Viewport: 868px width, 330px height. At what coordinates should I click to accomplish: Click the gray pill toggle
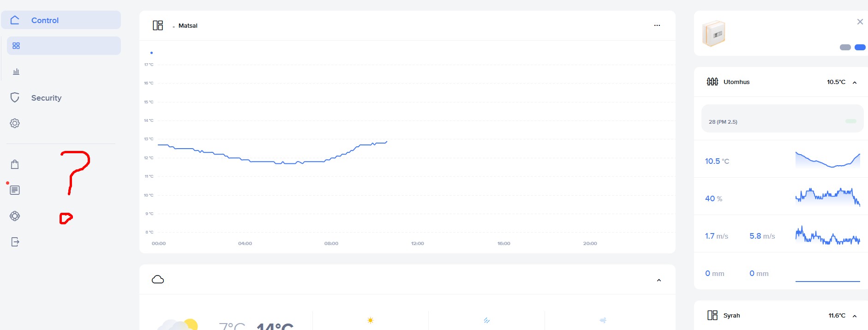tap(845, 47)
